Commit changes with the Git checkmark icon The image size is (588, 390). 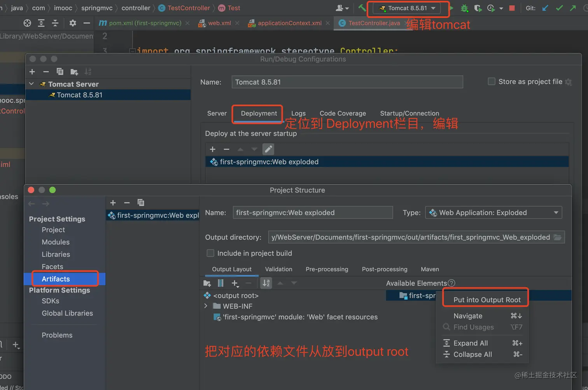(x=559, y=8)
